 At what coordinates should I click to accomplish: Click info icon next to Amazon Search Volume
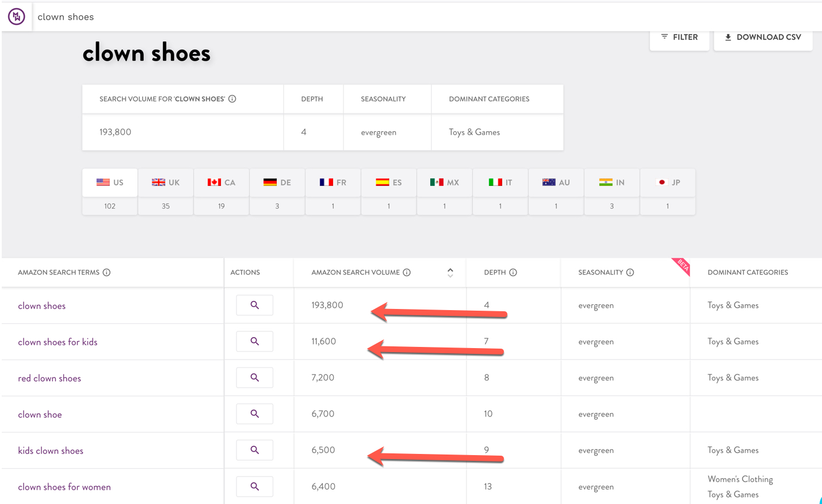[x=407, y=273]
